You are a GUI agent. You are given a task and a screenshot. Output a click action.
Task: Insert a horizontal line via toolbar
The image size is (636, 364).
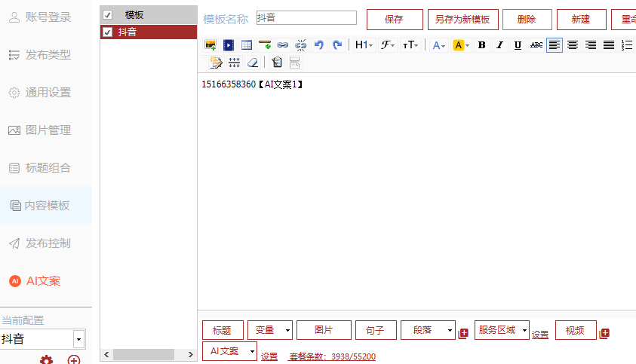click(x=265, y=45)
